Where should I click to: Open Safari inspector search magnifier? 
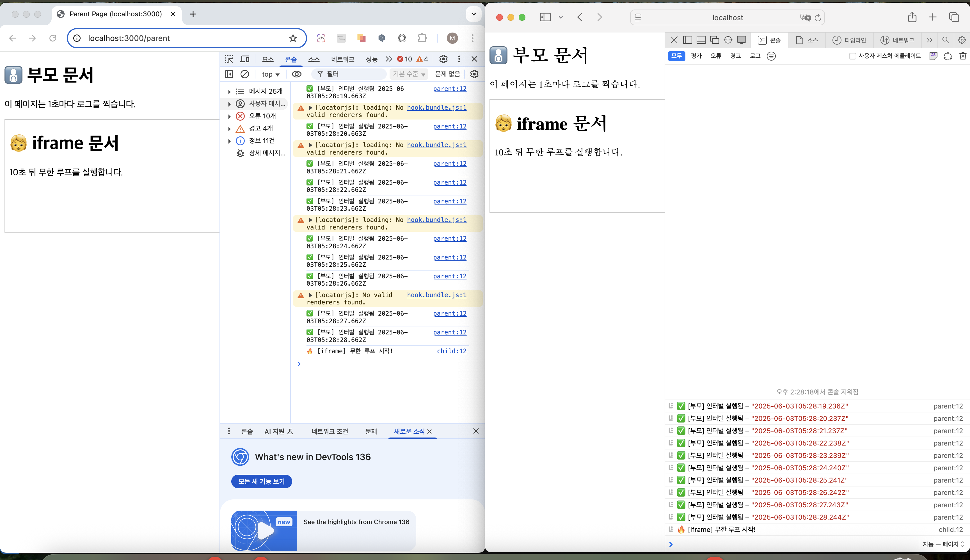[x=945, y=40]
